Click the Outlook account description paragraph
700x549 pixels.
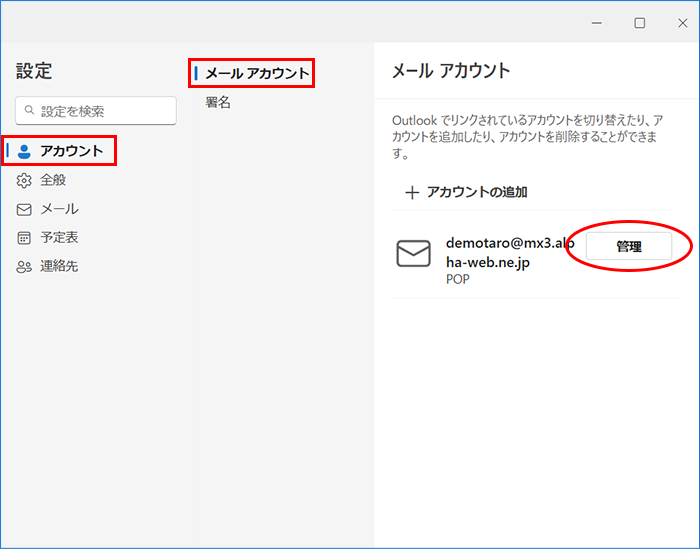(527, 137)
